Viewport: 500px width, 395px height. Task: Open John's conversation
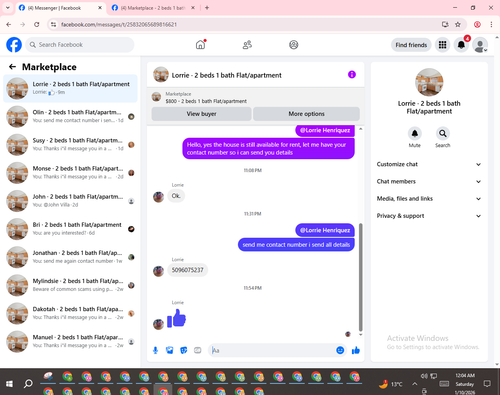[70, 201]
